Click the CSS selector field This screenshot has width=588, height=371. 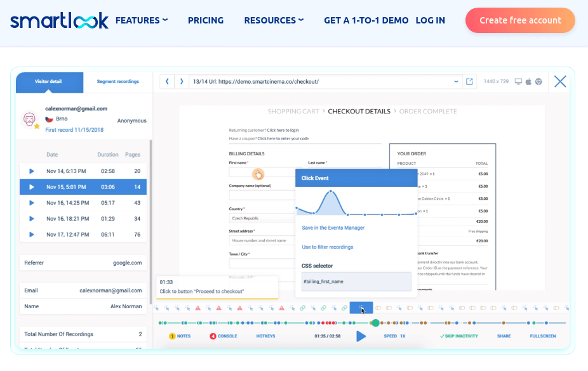pos(356,282)
